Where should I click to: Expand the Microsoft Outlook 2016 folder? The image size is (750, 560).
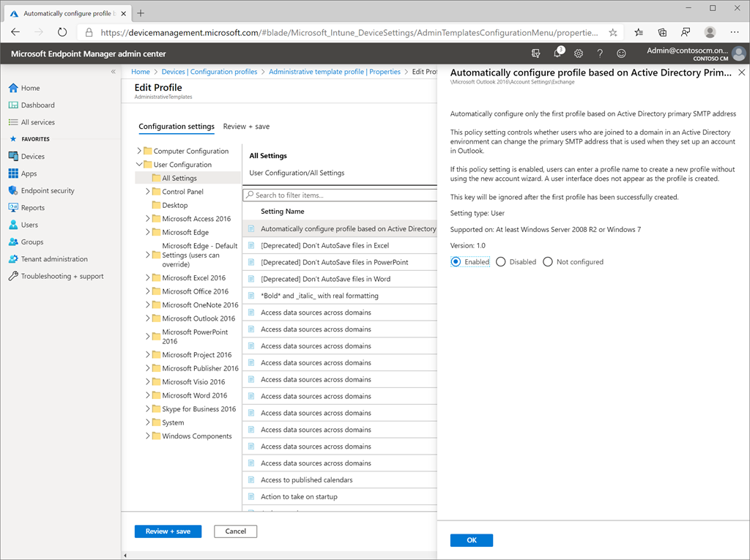(x=147, y=318)
